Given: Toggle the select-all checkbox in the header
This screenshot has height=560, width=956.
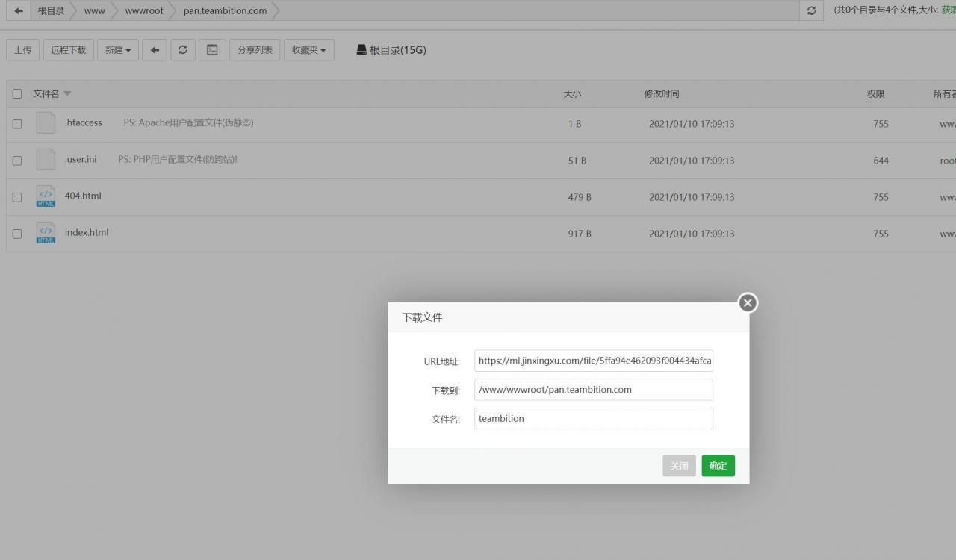Looking at the screenshot, I should 17,93.
